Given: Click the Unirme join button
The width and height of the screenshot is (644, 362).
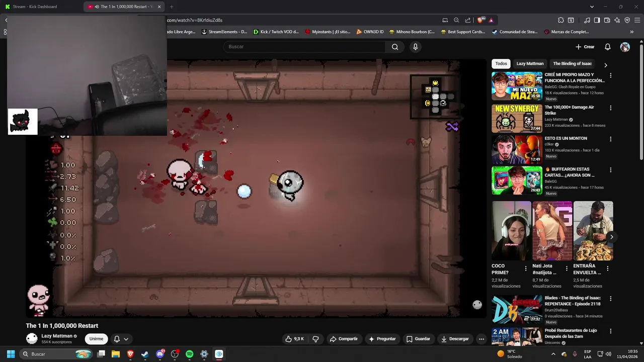Looking at the screenshot, I should click(x=96, y=339).
